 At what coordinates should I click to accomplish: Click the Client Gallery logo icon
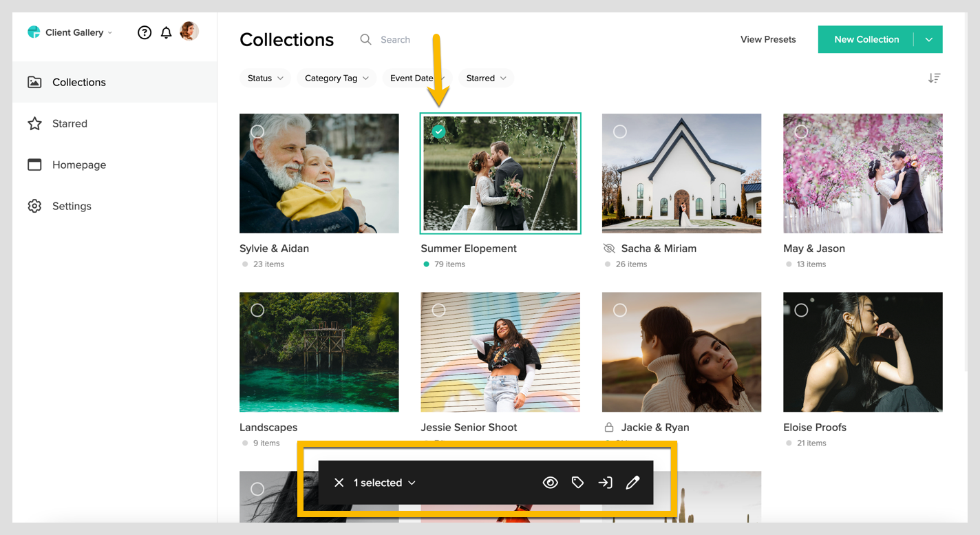pos(34,32)
